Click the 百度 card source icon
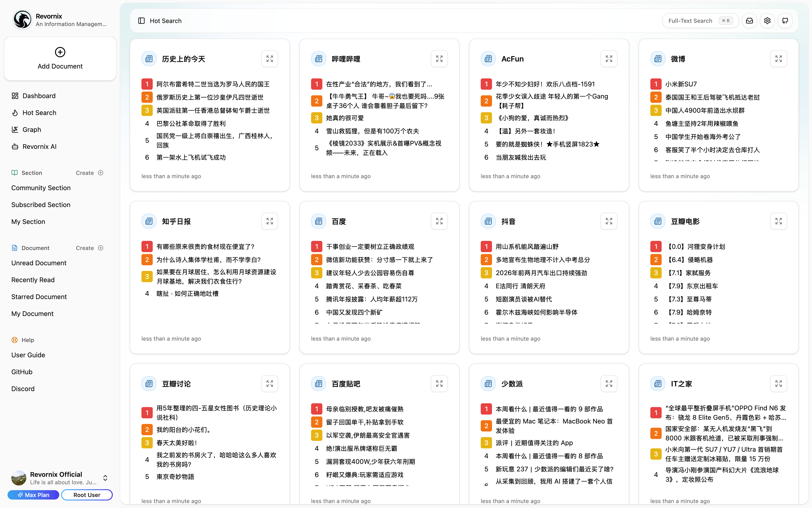 pyautogui.click(x=318, y=221)
